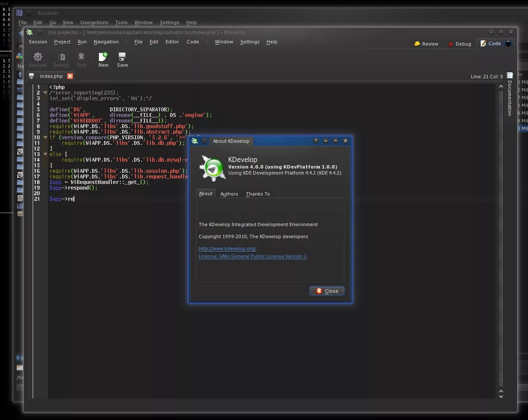
Task: Open the Session menu
Action: pos(38,42)
